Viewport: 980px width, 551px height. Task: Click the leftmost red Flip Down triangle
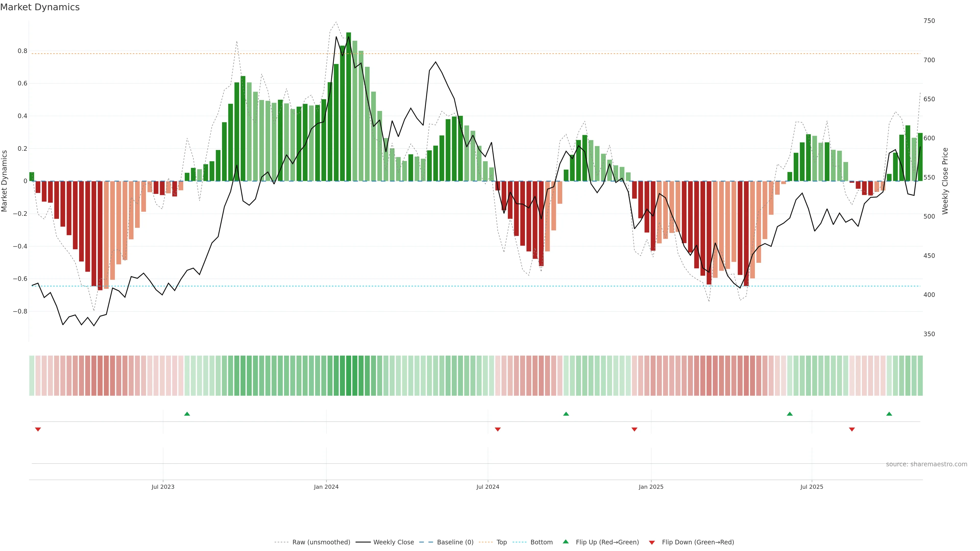click(38, 429)
